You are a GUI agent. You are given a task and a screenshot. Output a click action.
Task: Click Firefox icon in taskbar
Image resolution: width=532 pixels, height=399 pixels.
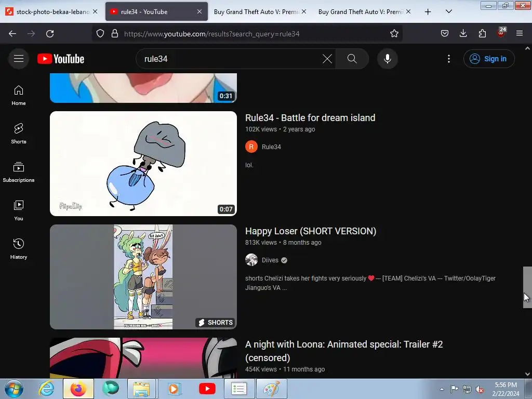tap(78, 389)
